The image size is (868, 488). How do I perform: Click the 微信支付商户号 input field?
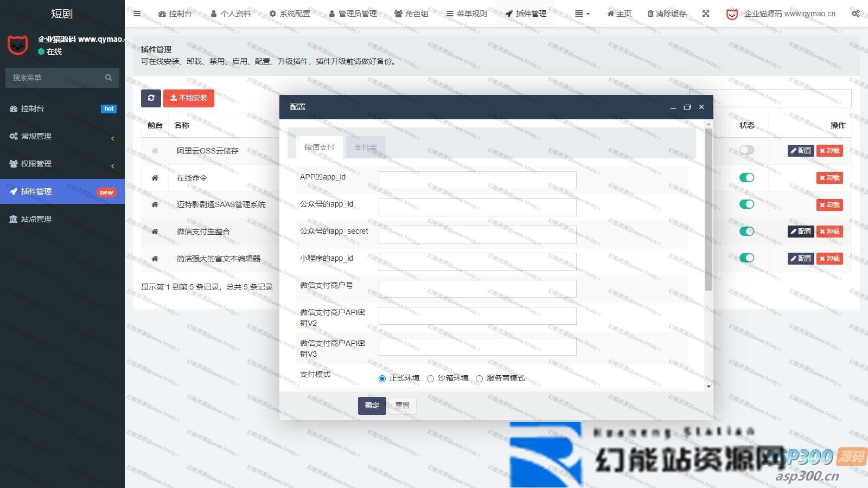477,288
